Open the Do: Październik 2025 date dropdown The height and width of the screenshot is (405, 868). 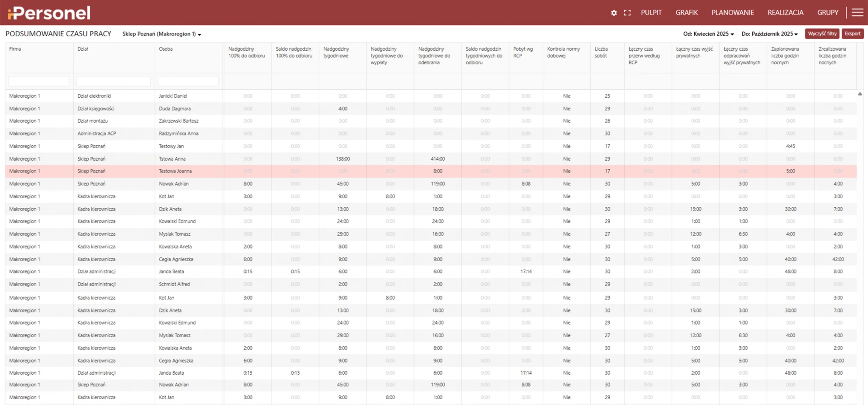[769, 34]
